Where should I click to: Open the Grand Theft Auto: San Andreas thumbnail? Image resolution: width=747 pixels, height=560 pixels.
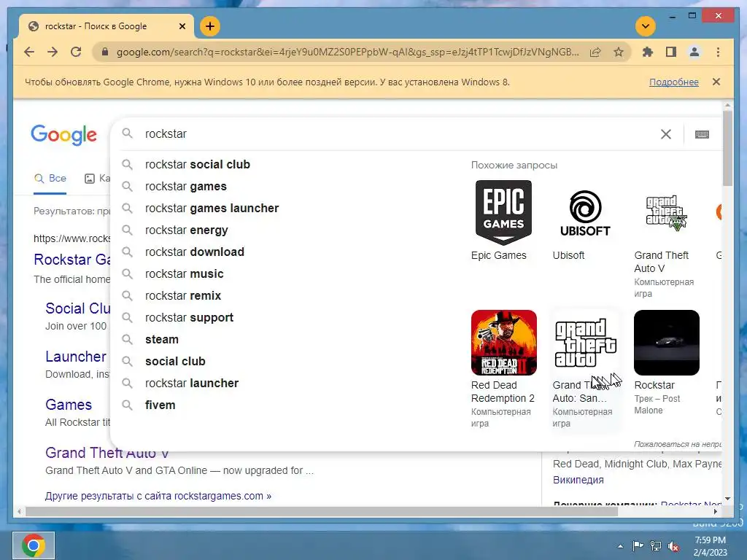click(x=585, y=343)
